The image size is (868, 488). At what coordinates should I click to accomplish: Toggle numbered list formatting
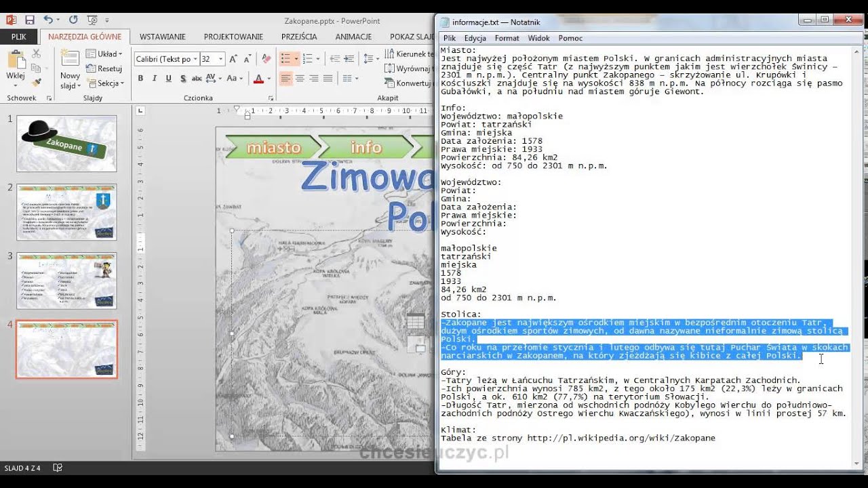coord(307,59)
